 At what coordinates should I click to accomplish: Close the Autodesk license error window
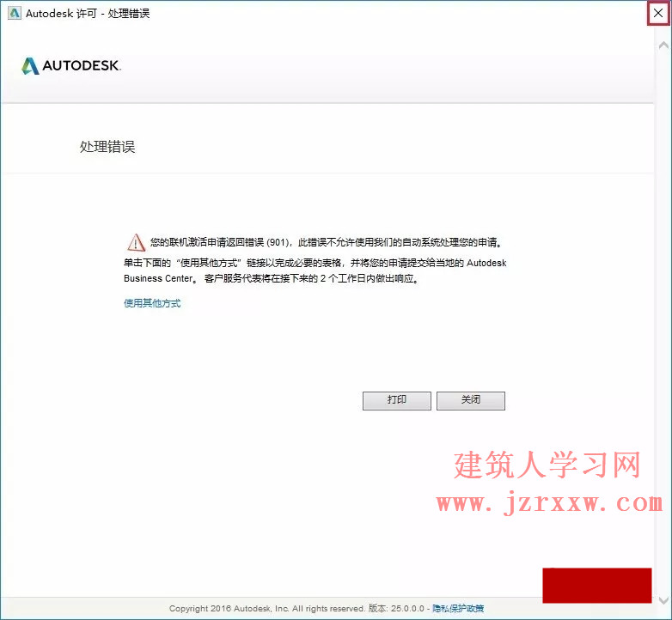[658, 13]
